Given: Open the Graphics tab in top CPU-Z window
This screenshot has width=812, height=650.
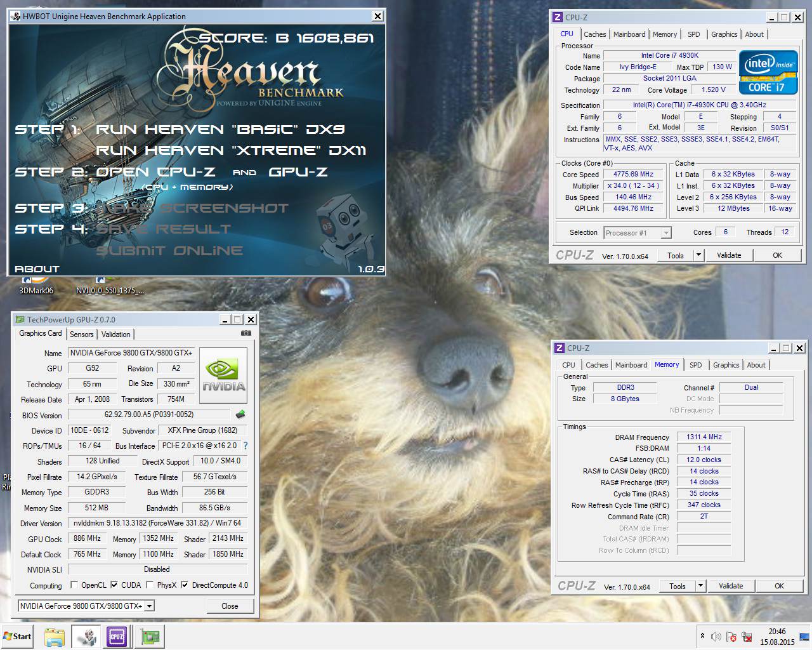Looking at the screenshot, I should 724,34.
